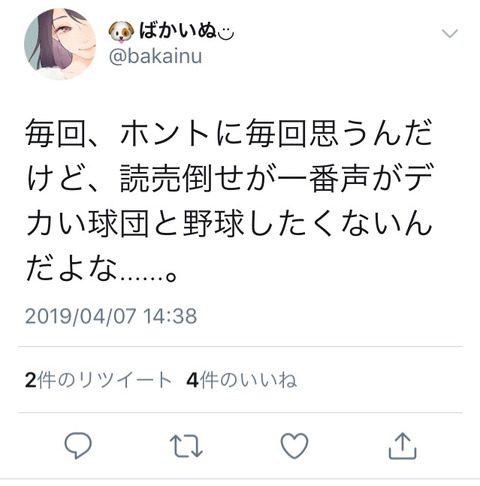Open the @bakainu handle link
Image resolution: width=480 pixels, height=486 pixels.
[155, 56]
